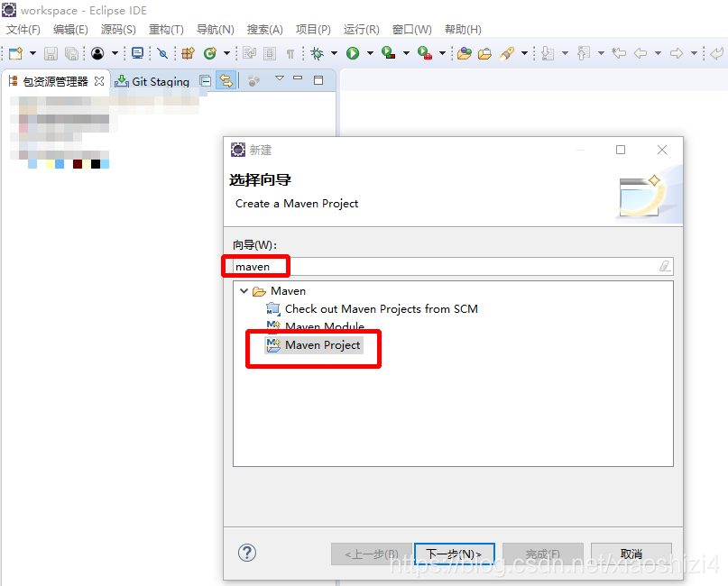Click the Save All toolbar icon
Screen dimensions: 728x586
click(71, 53)
